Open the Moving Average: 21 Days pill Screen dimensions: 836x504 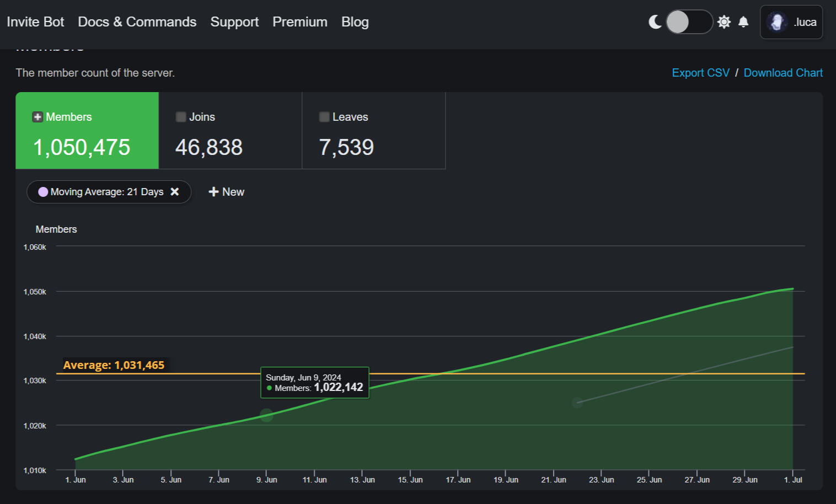pos(109,192)
